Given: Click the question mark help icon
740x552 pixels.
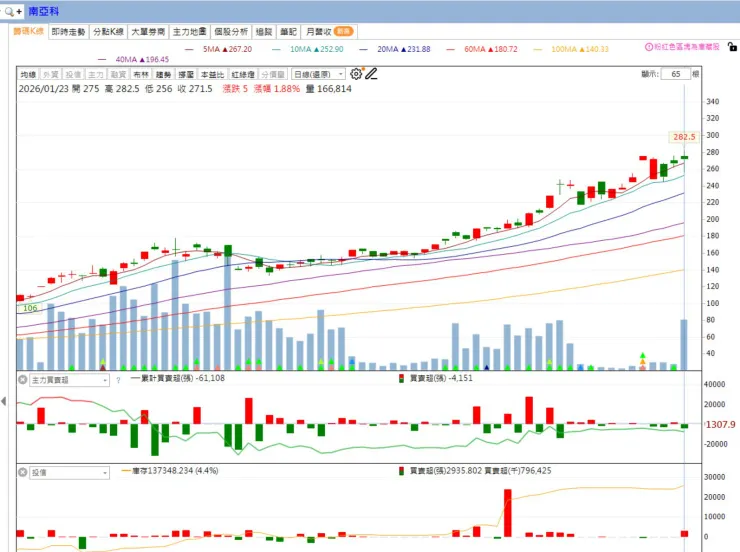Looking at the screenshot, I should click(118, 380).
